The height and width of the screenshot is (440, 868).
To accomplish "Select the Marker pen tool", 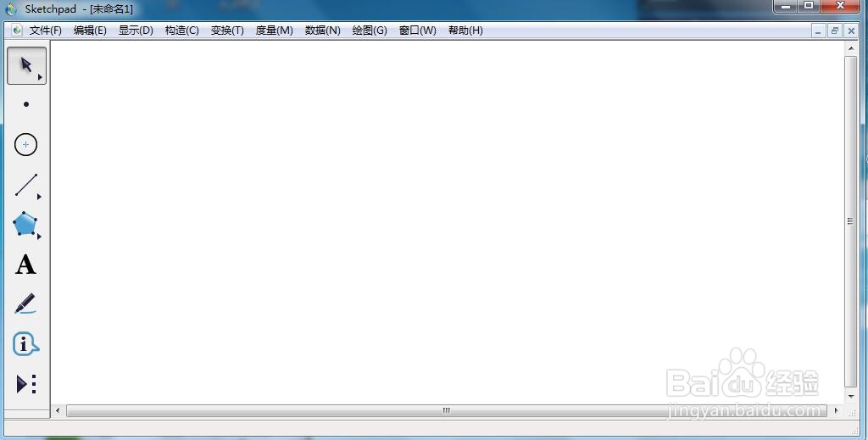I will click(x=25, y=304).
